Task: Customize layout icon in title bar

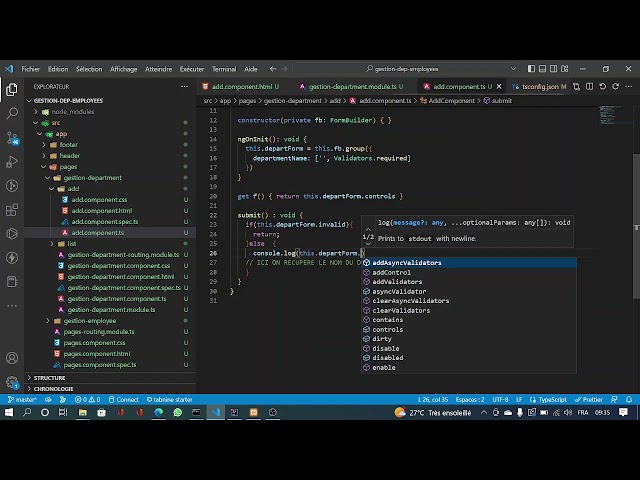Action: click(564, 69)
